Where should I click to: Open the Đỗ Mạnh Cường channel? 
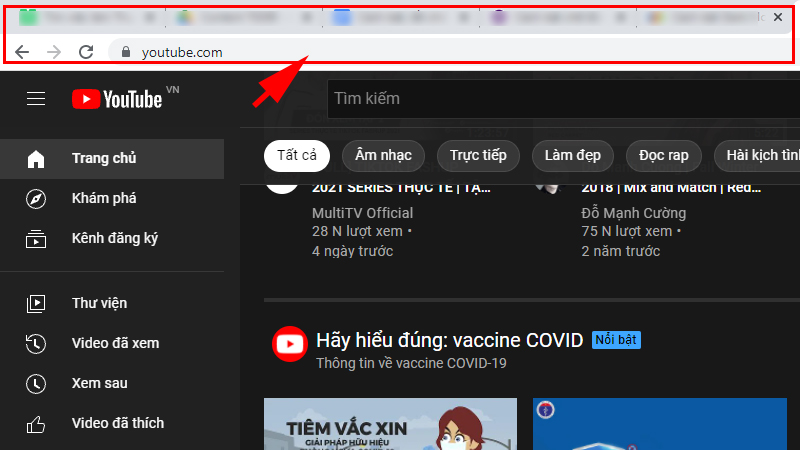point(634,213)
